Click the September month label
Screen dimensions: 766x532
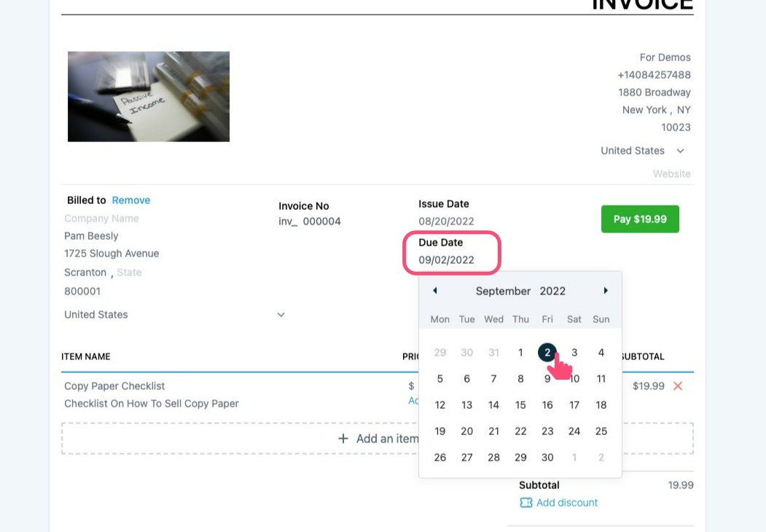[503, 292]
